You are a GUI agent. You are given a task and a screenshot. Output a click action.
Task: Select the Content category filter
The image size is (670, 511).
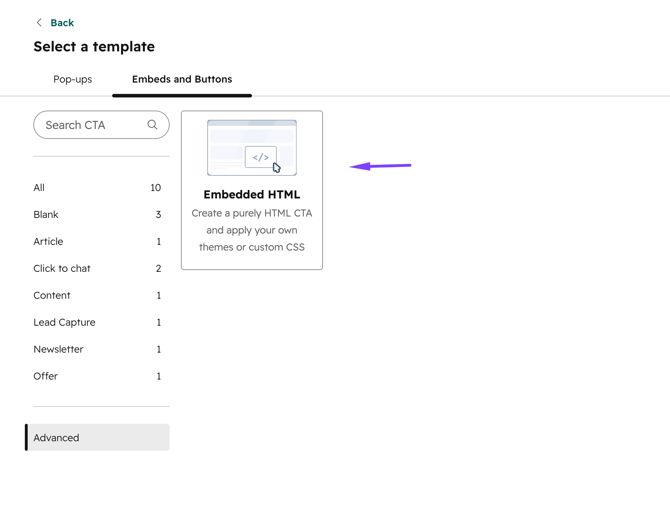click(x=97, y=295)
